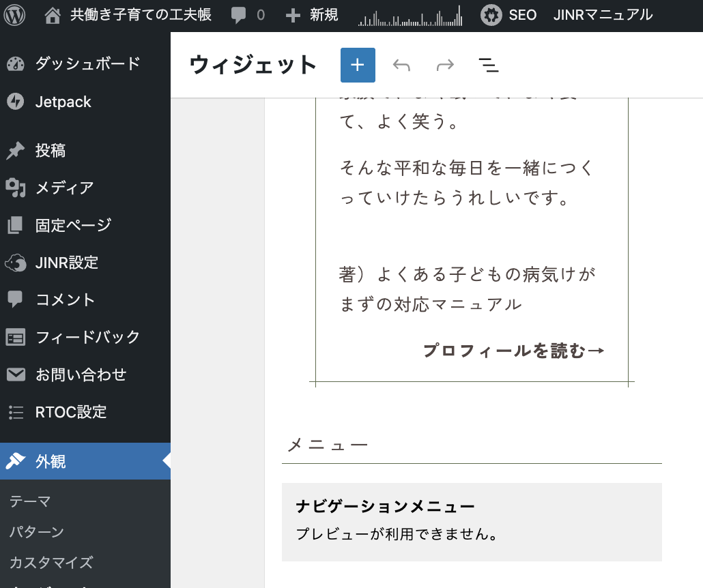Open 投稿 posts menu
703x588 pixels.
(x=51, y=151)
